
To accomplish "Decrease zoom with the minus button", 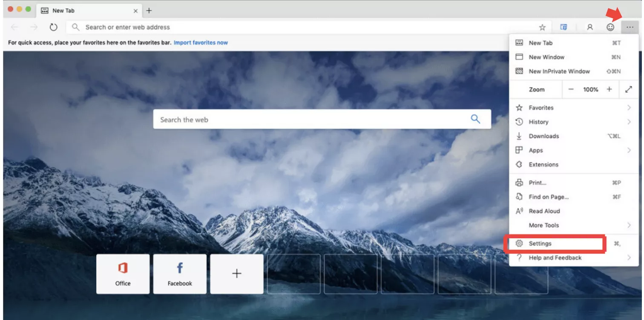I will (x=571, y=89).
